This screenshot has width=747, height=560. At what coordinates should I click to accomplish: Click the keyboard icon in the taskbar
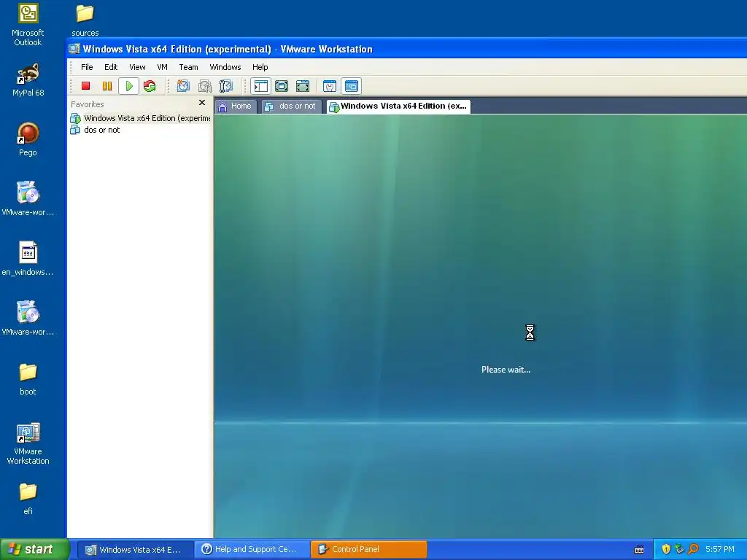coord(639,550)
